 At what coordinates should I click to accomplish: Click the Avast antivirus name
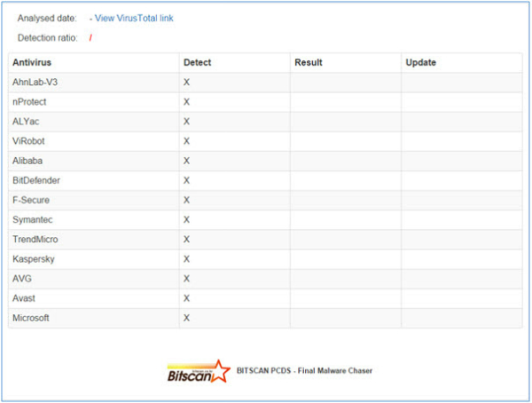(x=24, y=298)
